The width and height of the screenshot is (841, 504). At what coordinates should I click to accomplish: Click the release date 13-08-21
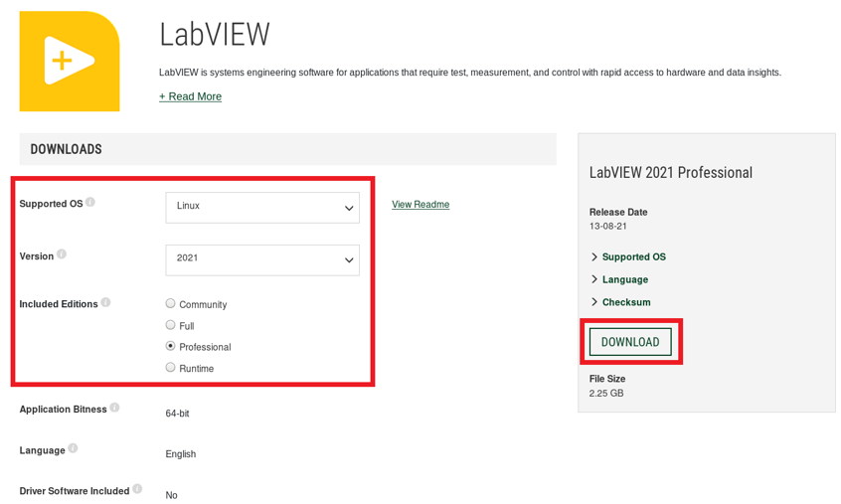click(x=608, y=226)
